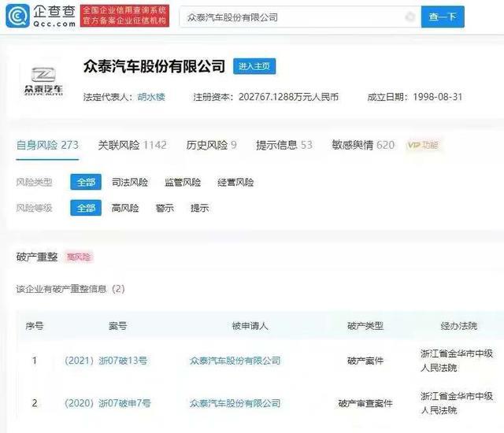Click the court name in row 2
Viewport: 504px width, 433px height.
click(x=457, y=403)
